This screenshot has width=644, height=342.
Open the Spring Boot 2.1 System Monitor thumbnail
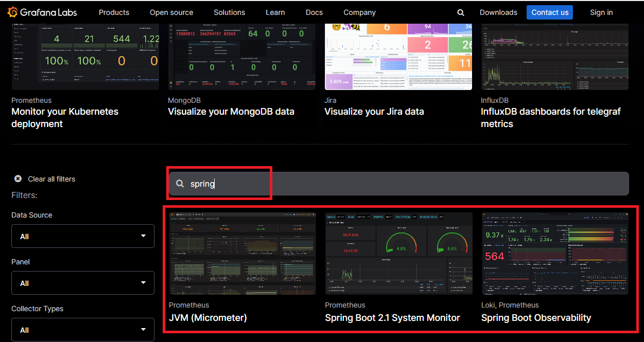coord(398,254)
